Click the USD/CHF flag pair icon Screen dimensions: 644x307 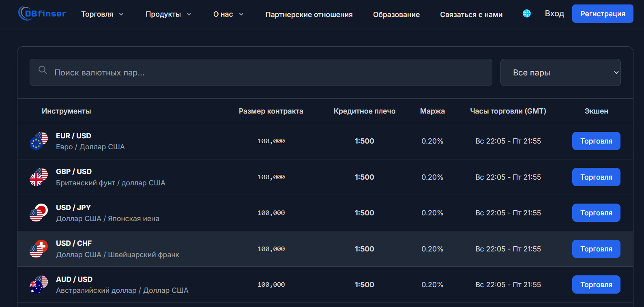tap(39, 249)
